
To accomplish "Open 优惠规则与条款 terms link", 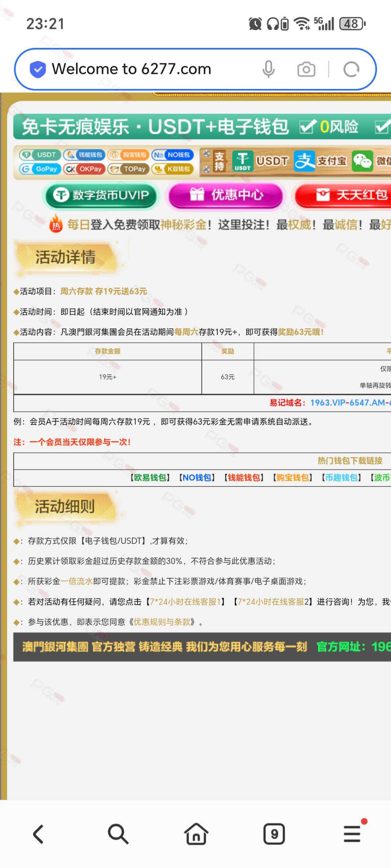I will [162, 622].
